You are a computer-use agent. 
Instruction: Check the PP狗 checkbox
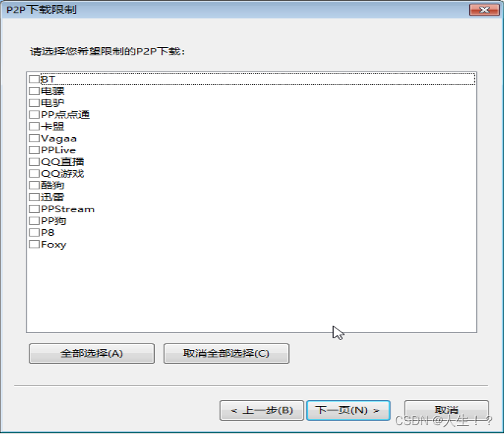(34, 220)
